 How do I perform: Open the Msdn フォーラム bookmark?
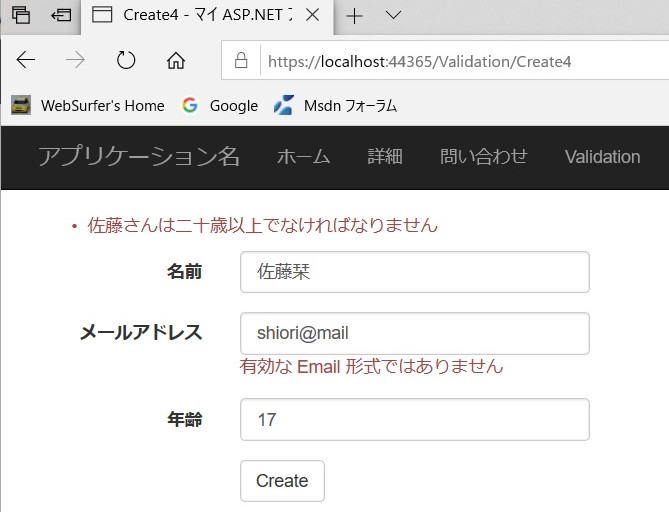pos(336,105)
